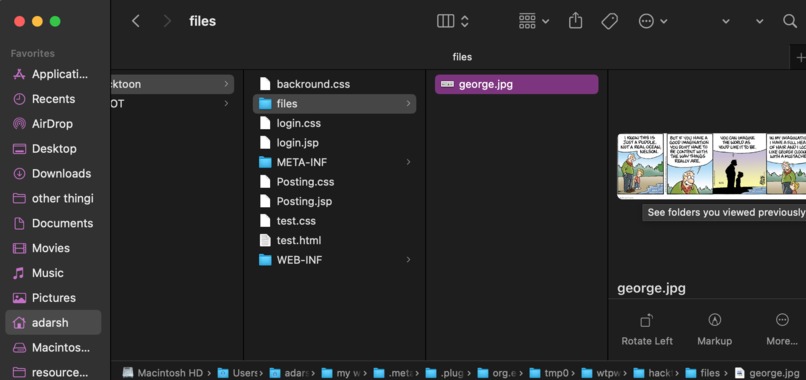Screen dimensions: 806x380
Task: Expand the files folder chevron
Action: click(x=409, y=103)
